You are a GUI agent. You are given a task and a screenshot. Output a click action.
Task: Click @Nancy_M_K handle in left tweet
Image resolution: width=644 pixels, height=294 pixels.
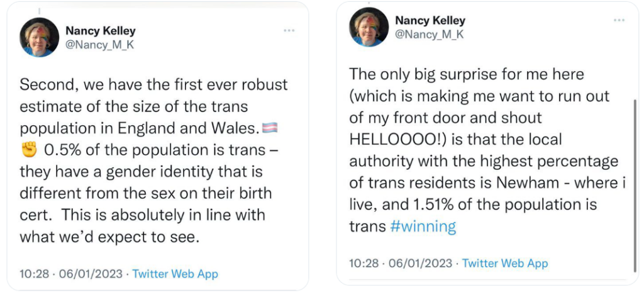[x=100, y=45]
